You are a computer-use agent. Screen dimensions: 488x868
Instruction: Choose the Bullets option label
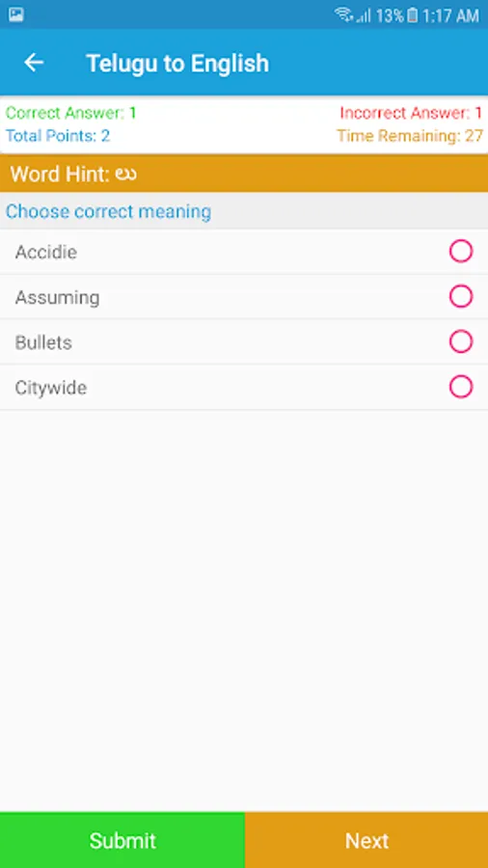click(43, 342)
